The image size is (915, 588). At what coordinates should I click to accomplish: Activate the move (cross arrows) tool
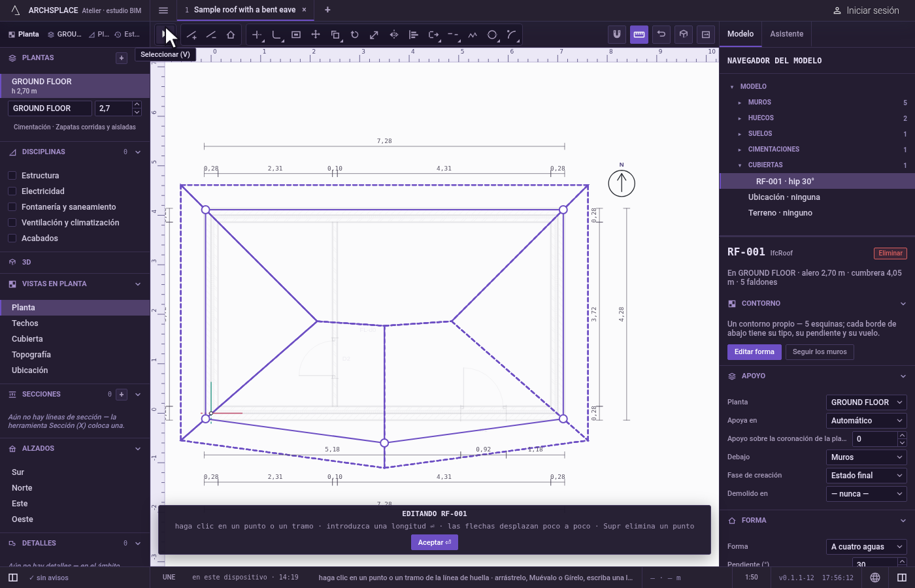pos(316,35)
